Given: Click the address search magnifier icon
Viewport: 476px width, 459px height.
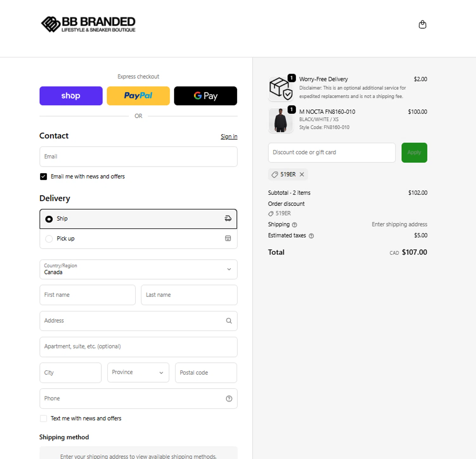Looking at the screenshot, I should pos(229,321).
